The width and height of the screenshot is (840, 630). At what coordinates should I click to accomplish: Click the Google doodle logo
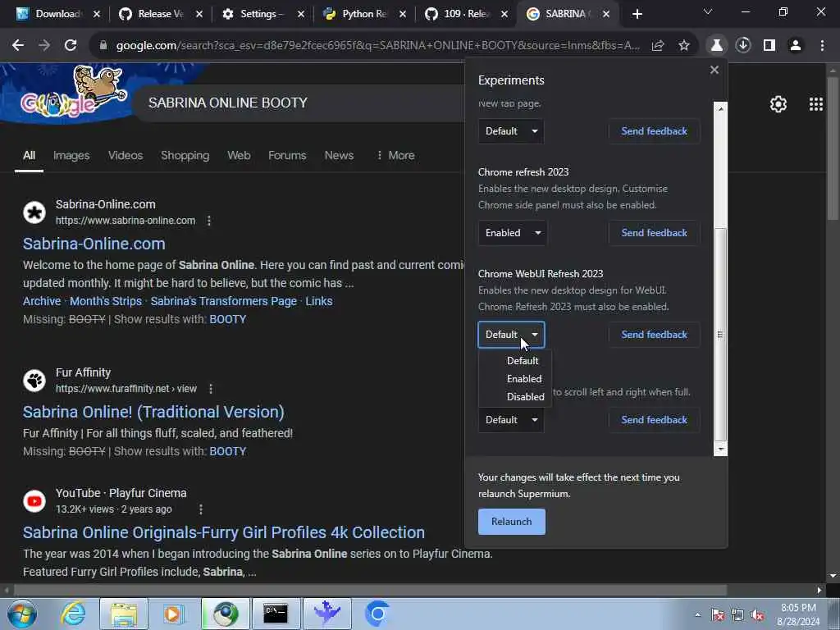(x=73, y=94)
